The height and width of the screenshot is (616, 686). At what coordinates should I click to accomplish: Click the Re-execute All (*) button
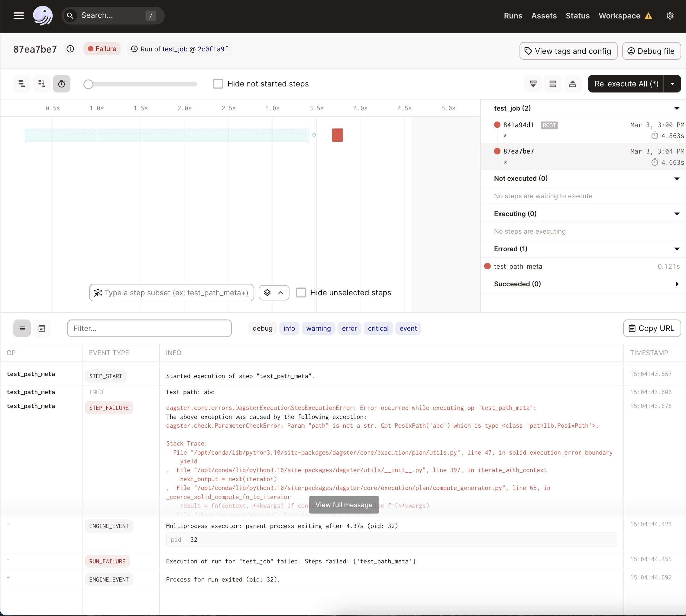coord(626,84)
